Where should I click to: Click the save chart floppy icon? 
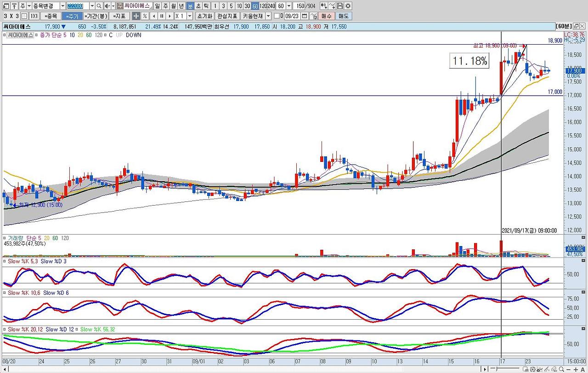click(x=340, y=6)
